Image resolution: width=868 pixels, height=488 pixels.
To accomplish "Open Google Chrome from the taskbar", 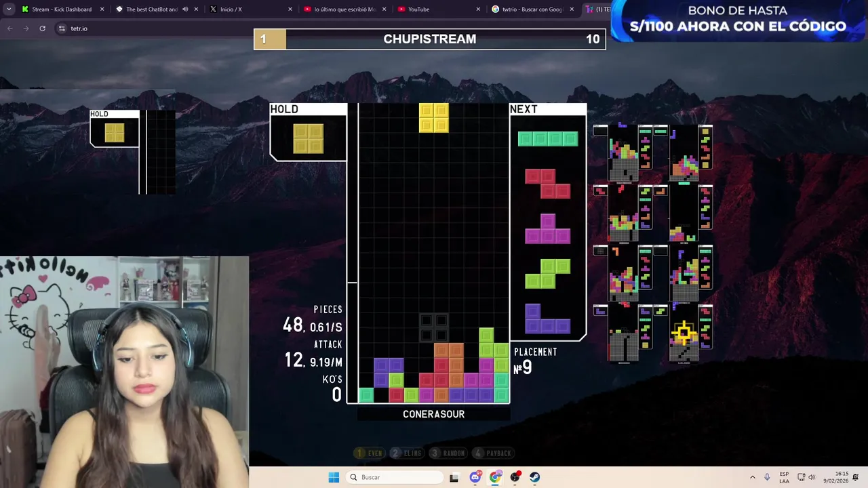I will coord(495,477).
